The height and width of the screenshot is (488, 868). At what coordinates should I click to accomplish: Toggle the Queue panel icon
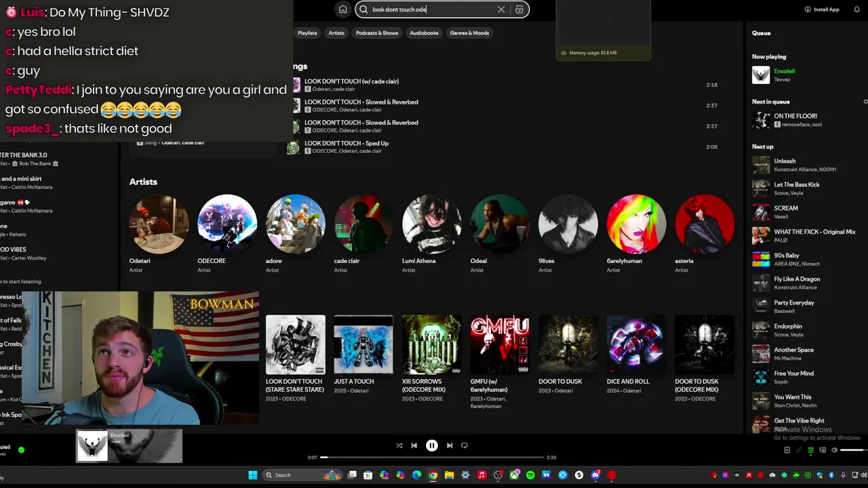[x=810, y=450]
